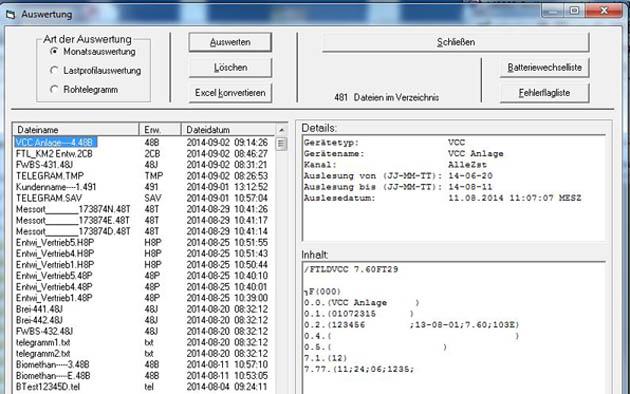Click content line 0.1.(01072315
The height and width of the screenshot is (394, 630).
[359, 314]
